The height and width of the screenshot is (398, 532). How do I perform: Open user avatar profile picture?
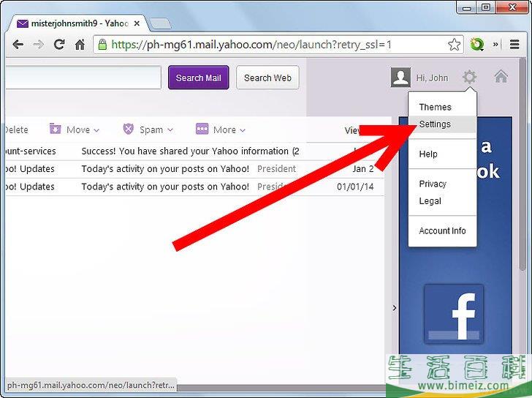(x=400, y=78)
